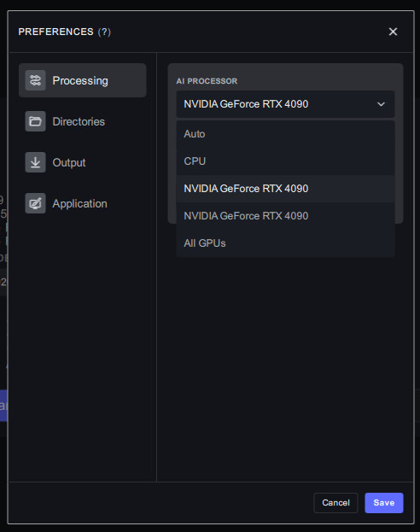
Task: Click the Processing sliders icon
Action: pos(35,80)
